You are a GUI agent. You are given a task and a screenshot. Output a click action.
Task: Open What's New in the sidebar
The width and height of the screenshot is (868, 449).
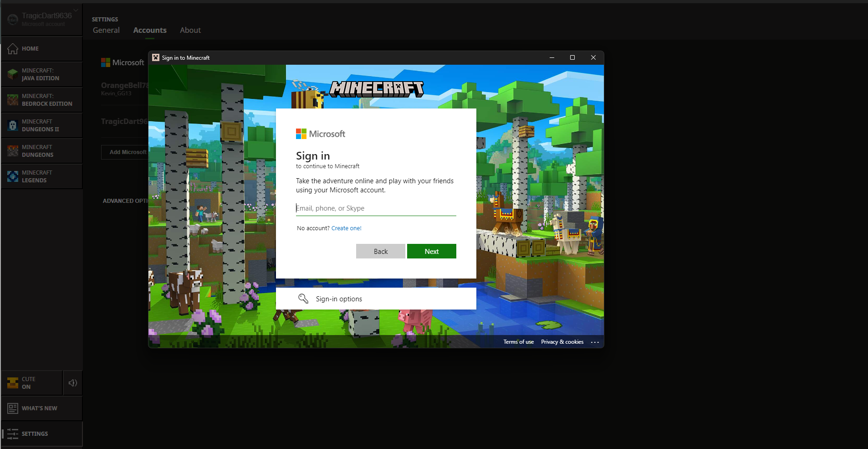click(x=41, y=408)
